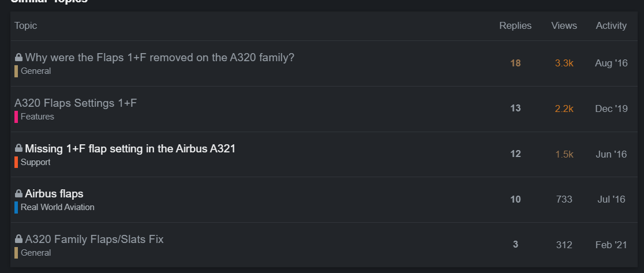Click the Dec '19 activity date

click(x=611, y=109)
